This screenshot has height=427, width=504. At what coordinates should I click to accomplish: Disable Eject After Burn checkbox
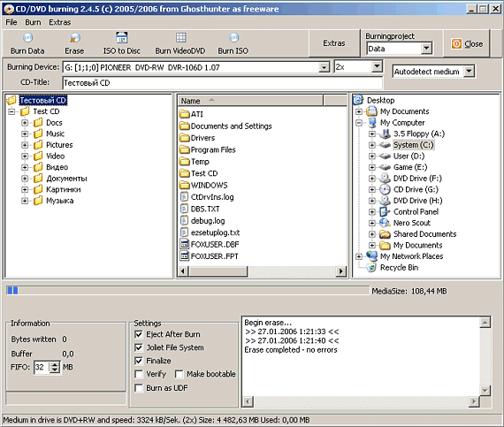pyautogui.click(x=139, y=334)
